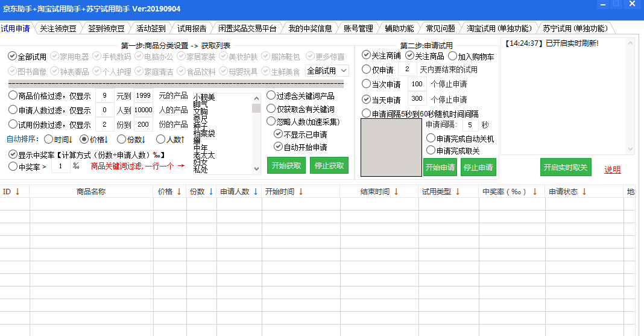This screenshot has height=336, width=644.
Task: Sort automatically by 人数↑
Action: point(171,139)
